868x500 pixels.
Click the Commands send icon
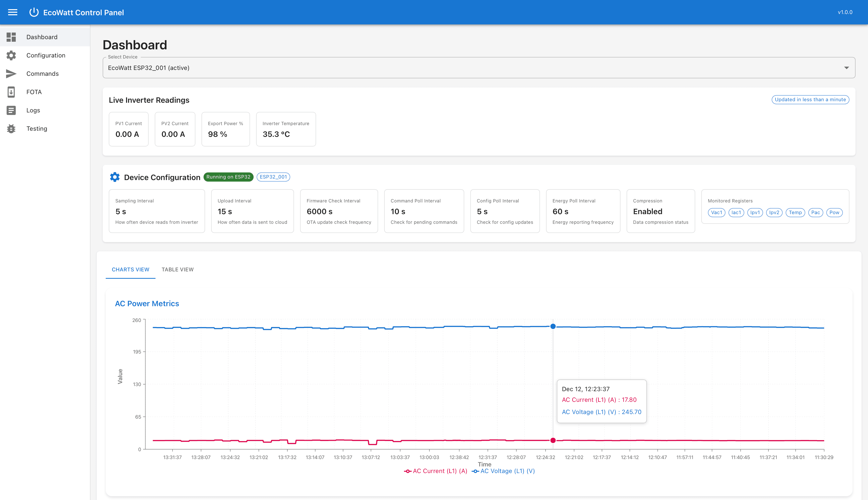point(11,73)
